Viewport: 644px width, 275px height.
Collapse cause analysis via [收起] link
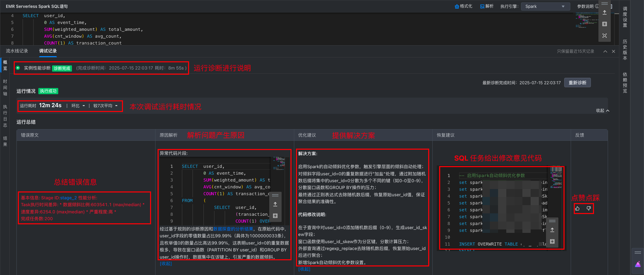[166, 264]
